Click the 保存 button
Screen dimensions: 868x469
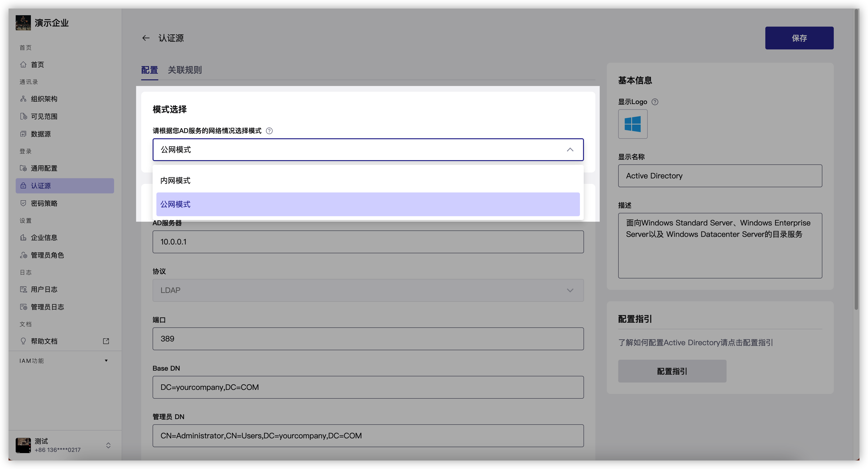click(799, 38)
